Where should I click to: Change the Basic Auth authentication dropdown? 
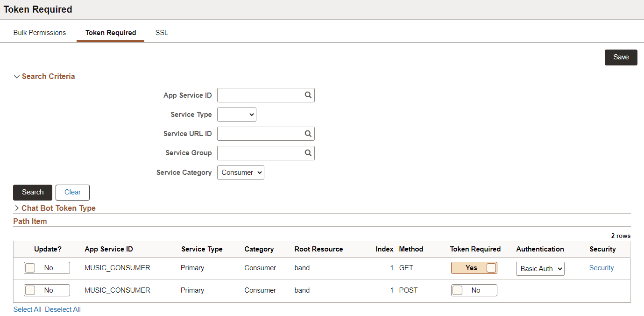(x=540, y=268)
